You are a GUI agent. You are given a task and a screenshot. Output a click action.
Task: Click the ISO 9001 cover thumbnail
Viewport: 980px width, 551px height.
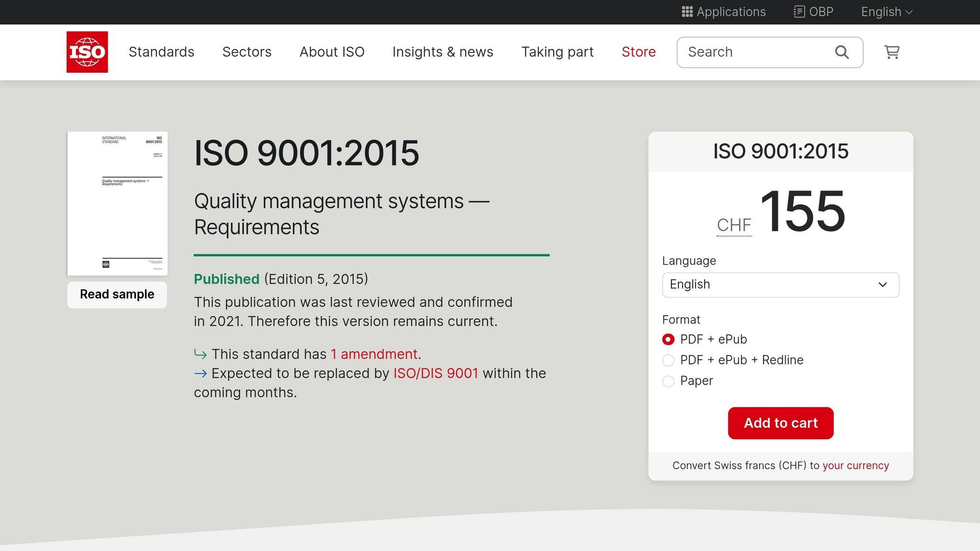tap(117, 203)
